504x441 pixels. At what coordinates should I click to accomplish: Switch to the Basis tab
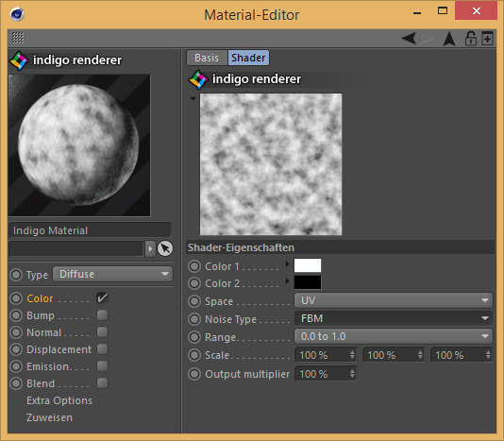click(x=207, y=58)
